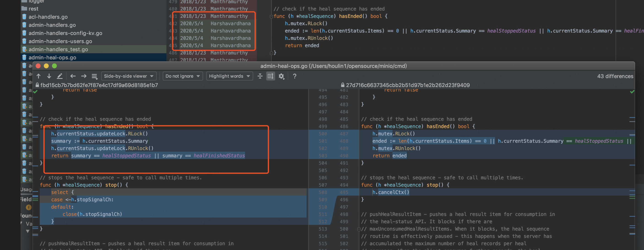Apply change leftward with left arrow icon

pos(73,76)
